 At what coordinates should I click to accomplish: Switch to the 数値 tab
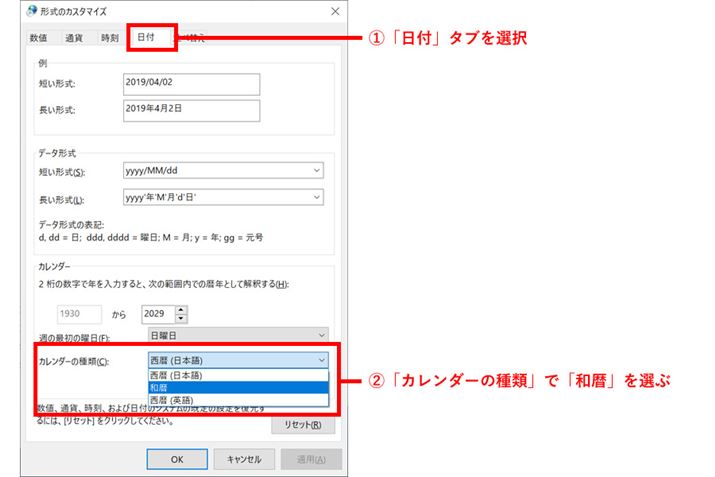pyautogui.click(x=38, y=38)
